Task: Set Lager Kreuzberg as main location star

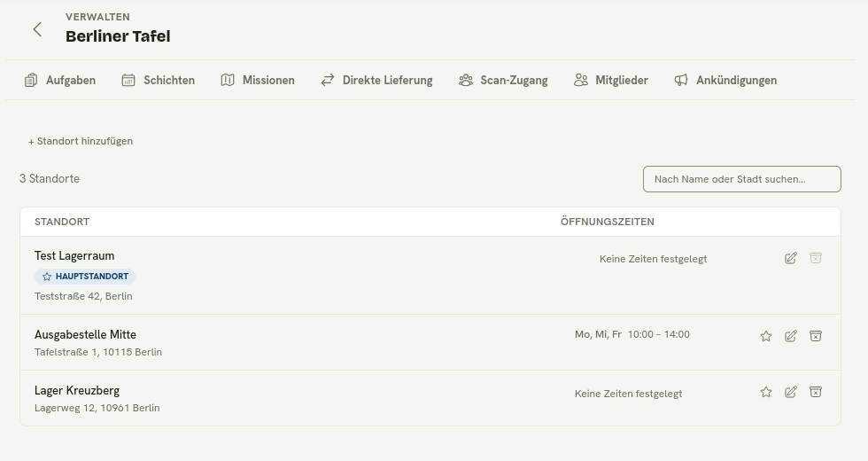Action: (x=765, y=392)
